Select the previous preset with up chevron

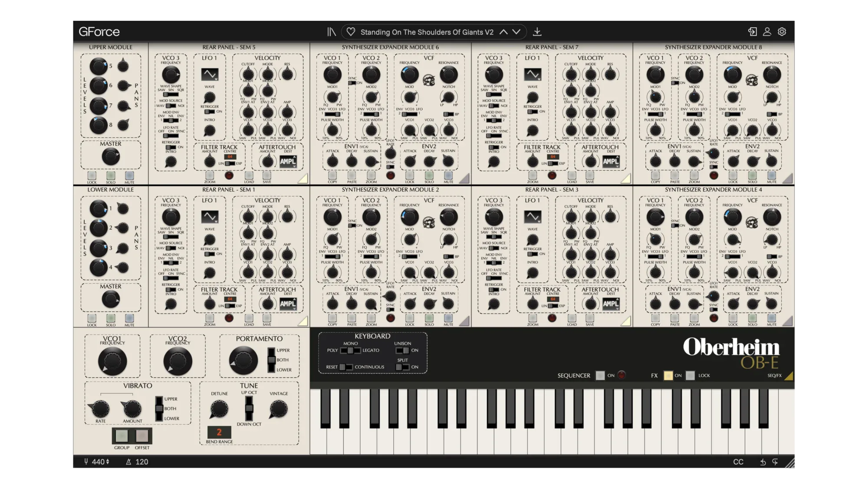tap(503, 32)
